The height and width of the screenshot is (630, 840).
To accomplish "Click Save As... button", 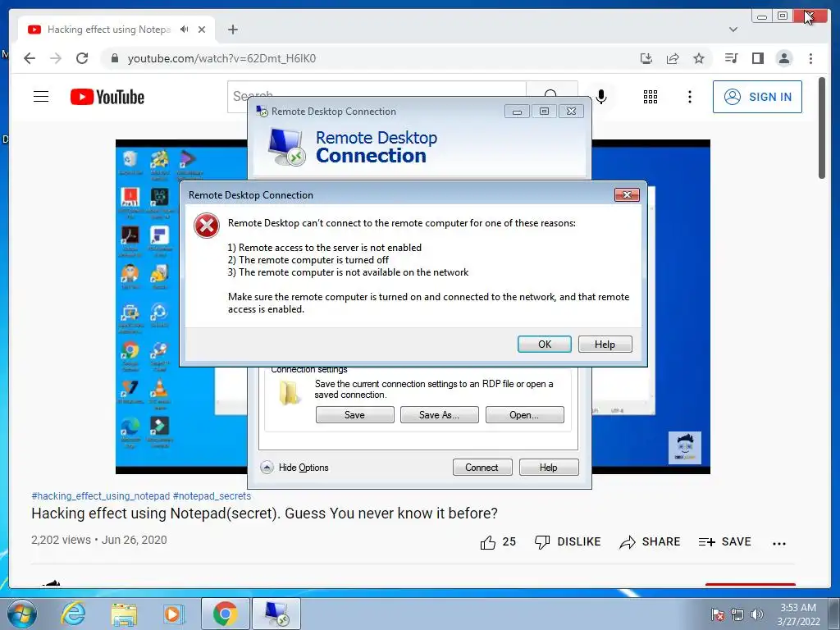I will (440, 414).
